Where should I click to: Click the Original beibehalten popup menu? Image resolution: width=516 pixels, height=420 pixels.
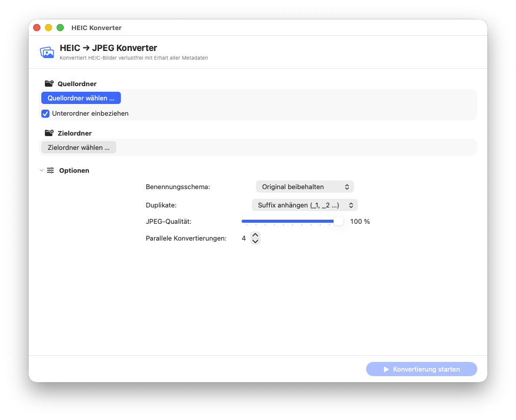click(x=304, y=187)
